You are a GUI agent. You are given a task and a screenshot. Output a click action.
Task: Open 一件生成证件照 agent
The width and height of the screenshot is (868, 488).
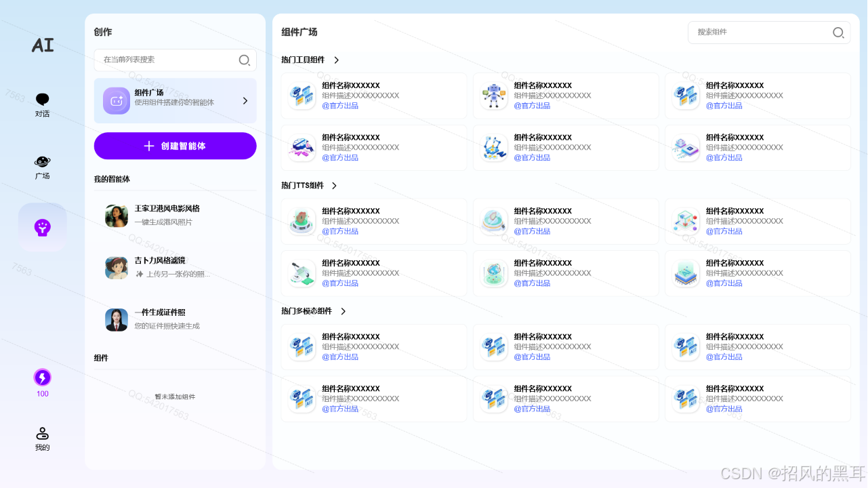click(175, 320)
